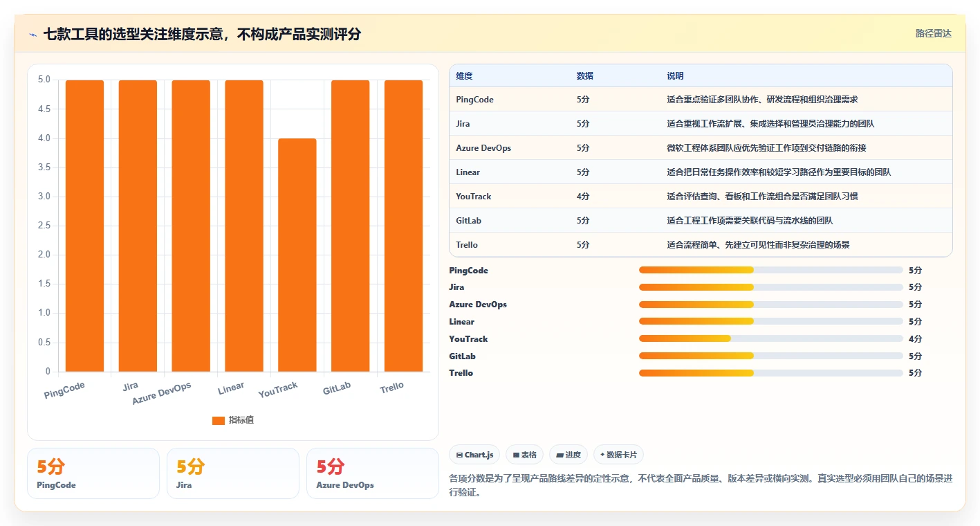Click the Trello bar in the chart
Image resolution: width=980 pixels, height=526 pixels.
pos(403,226)
